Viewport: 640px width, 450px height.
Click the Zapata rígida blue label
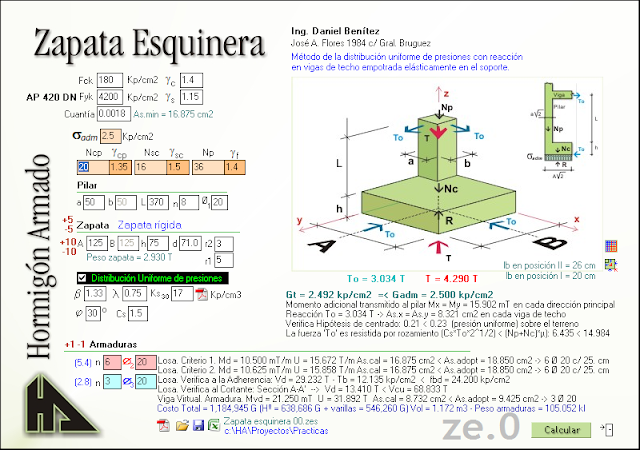pos(149,225)
